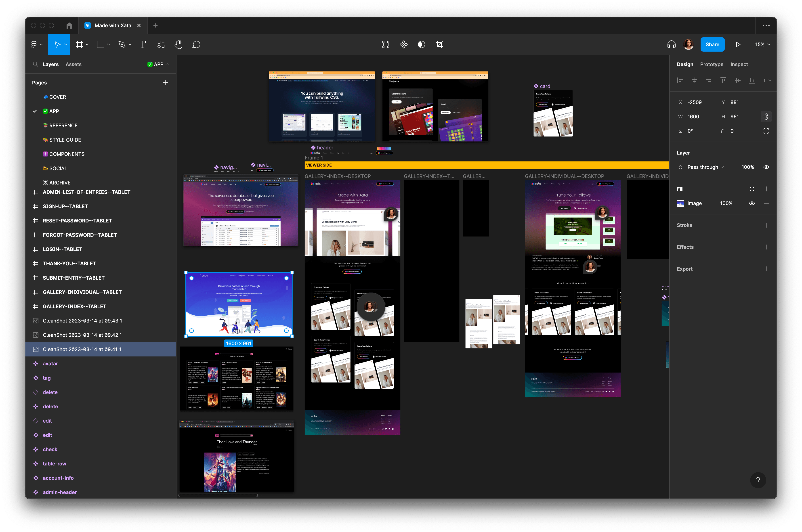Toggle layer visibility next to Pass through
This screenshot has height=532, width=802.
[766, 167]
